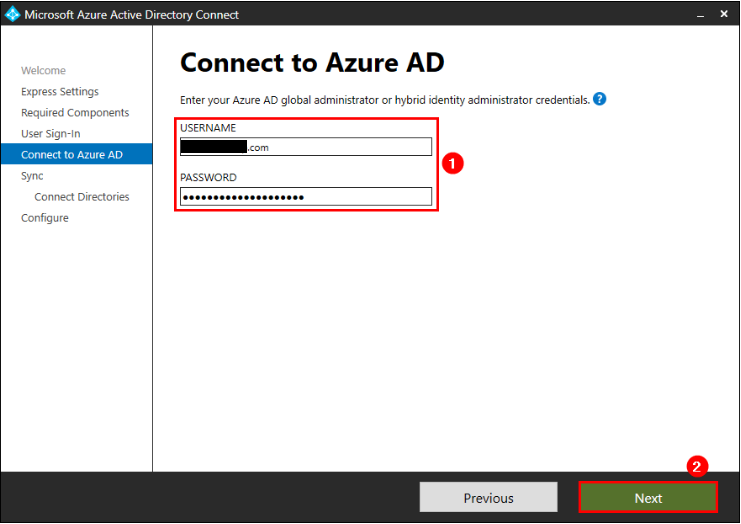741x524 pixels.
Task: Click the window title text
Action: tap(131, 15)
